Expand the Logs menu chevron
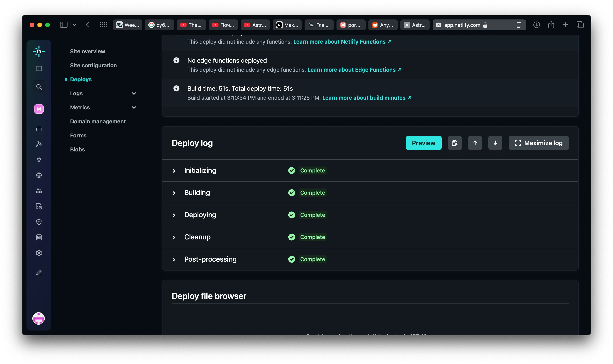This screenshot has width=613, height=364. [134, 93]
